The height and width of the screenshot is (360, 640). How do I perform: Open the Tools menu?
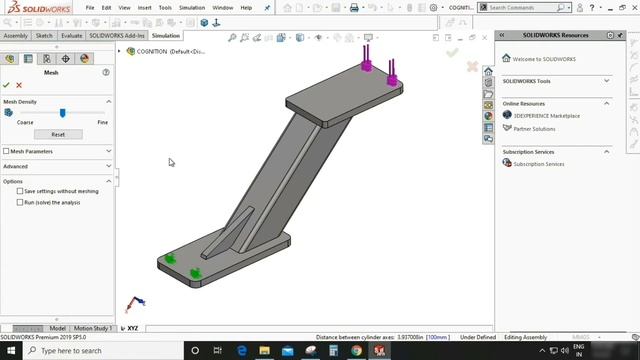point(165,8)
